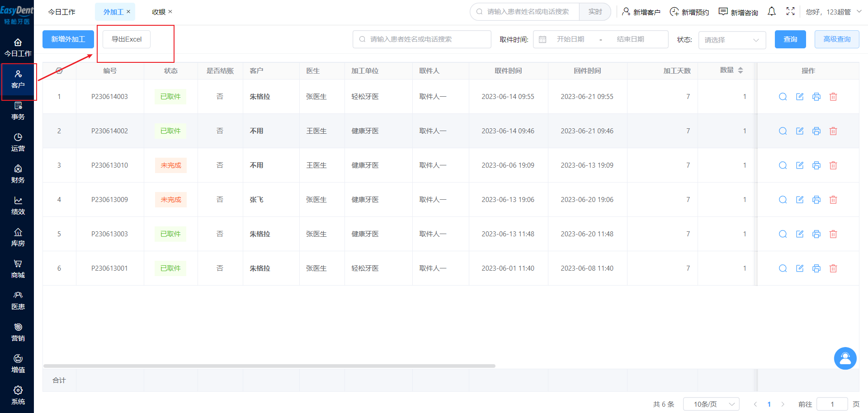Click customer name 张飞
The width and height of the screenshot is (868, 413).
tap(256, 200)
